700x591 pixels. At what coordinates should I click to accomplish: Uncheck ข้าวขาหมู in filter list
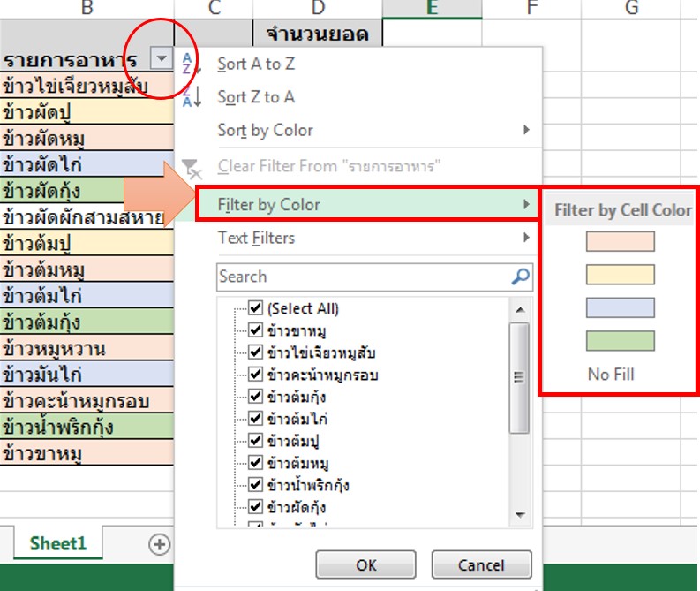tap(255, 330)
